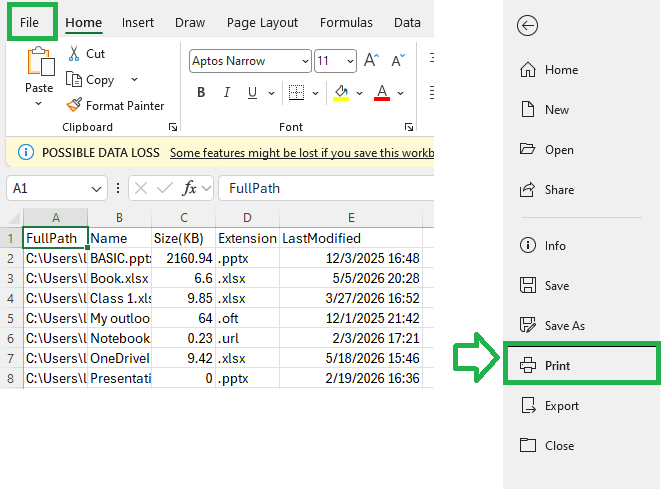Click the data loss info icon
This screenshot has width=661, height=489.
point(26,152)
